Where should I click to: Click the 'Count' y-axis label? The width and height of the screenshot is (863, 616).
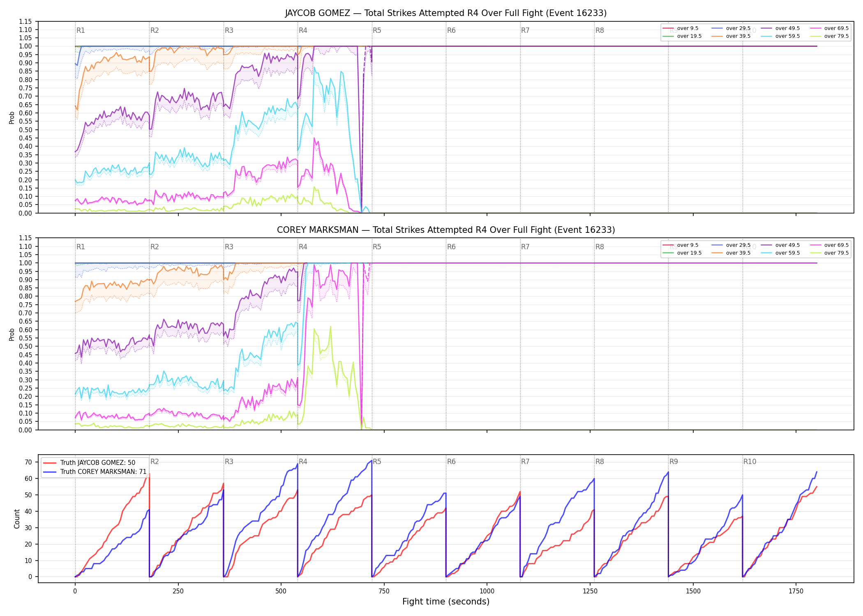(17, 519)
